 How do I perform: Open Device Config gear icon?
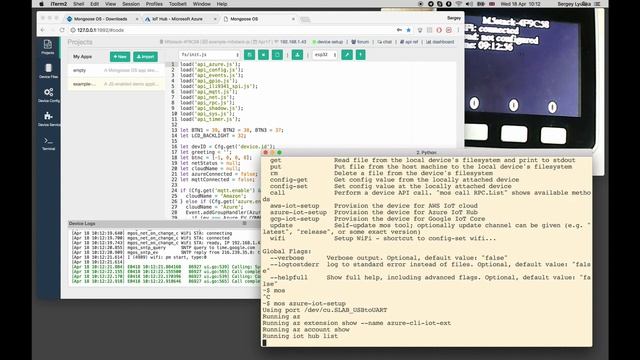[48, 95]
